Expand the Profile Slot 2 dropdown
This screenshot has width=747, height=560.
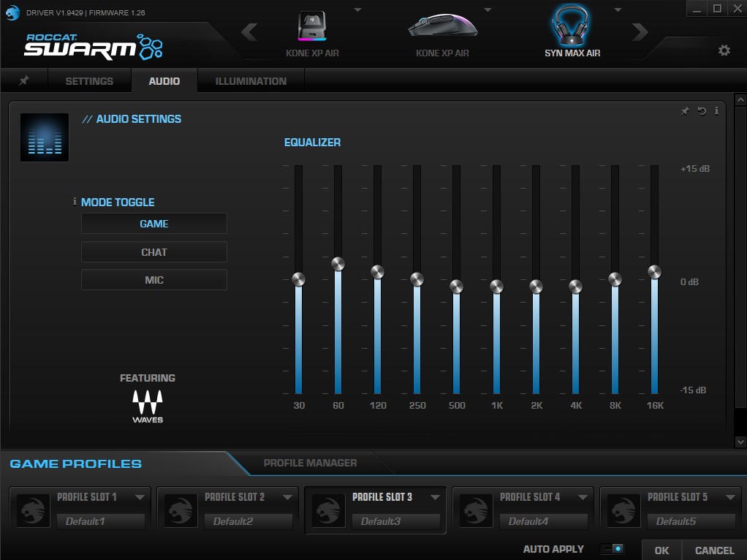click(x=287, y=497)
